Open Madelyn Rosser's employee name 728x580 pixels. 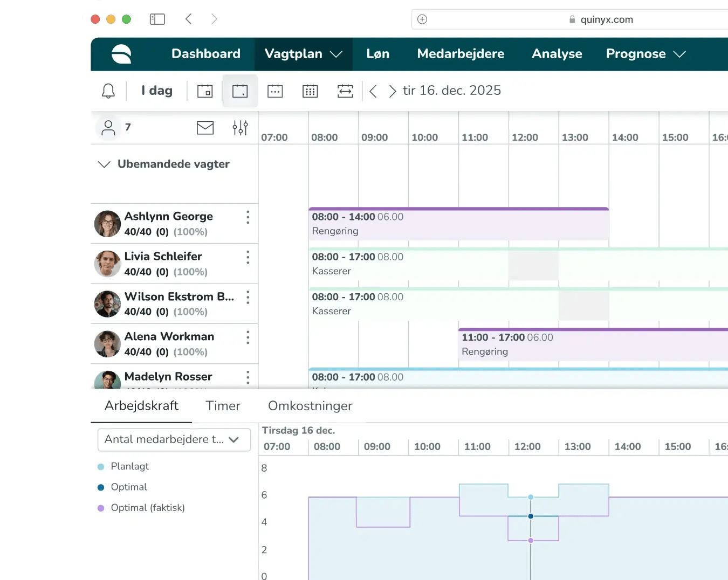tap(168, 376)
